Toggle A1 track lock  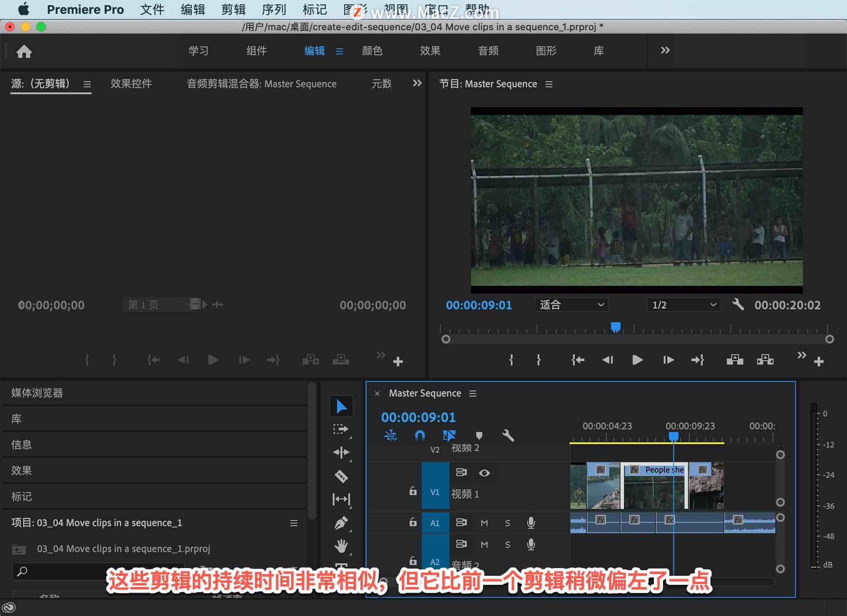click(412, 522)
